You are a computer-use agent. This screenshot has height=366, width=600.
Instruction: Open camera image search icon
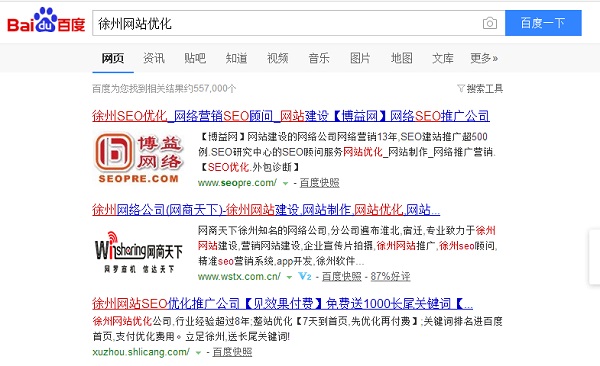tap(490, 23)
